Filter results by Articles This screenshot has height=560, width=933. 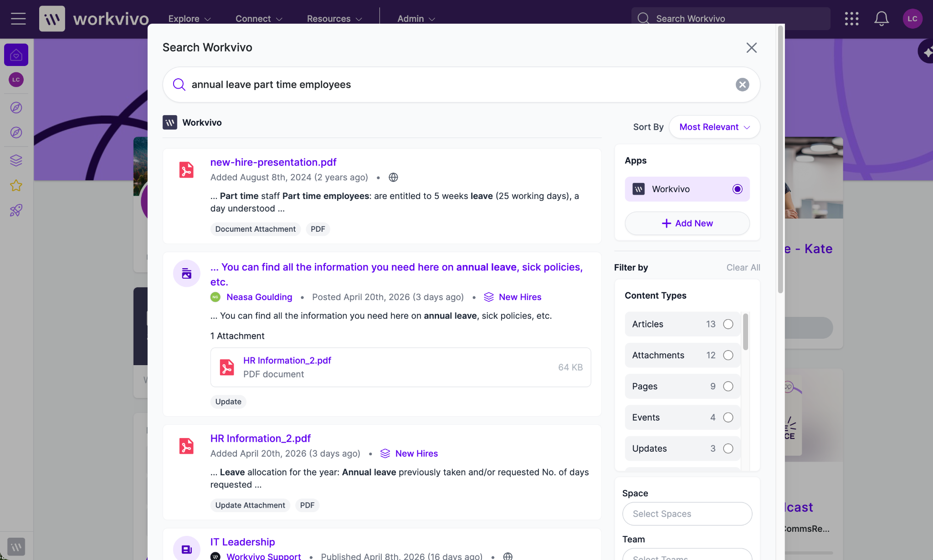point(683,324)
